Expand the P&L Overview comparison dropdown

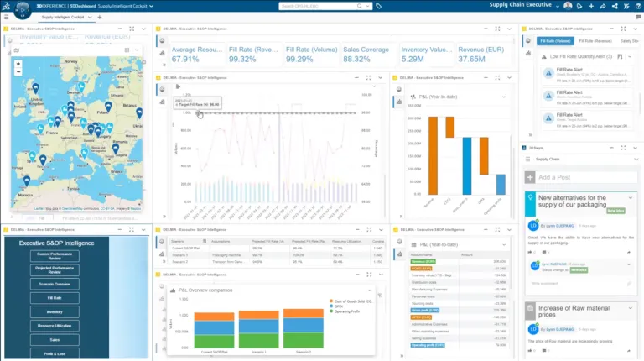369,290
